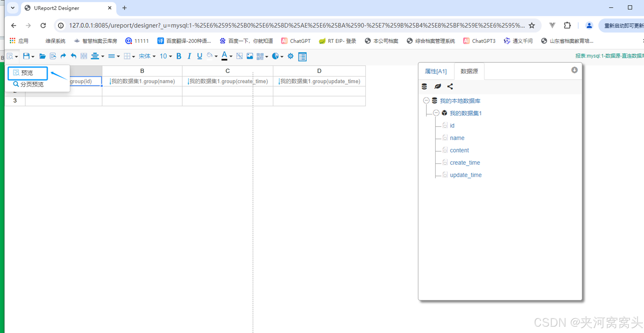Click the slash cell diagonal icon
The image size is (644, 333).
coord(239,56)
